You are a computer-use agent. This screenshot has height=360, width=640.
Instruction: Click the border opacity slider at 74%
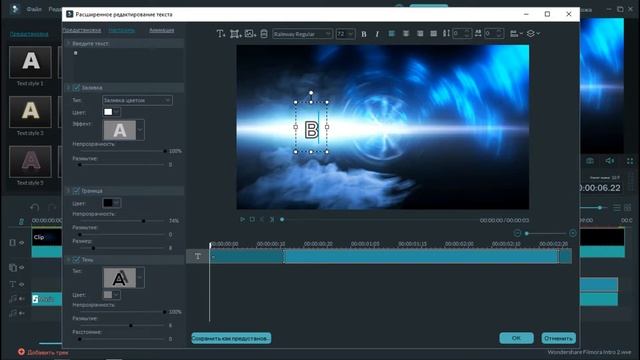click(144, 221)
